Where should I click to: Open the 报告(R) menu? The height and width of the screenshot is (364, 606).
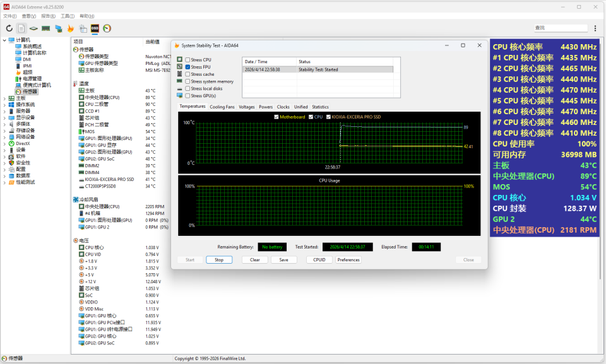pyautogui.click(x=49, y=16)
